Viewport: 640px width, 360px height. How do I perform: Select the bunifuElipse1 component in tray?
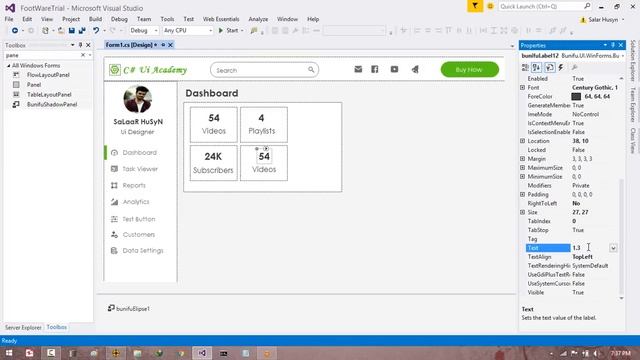click(129, 309)
